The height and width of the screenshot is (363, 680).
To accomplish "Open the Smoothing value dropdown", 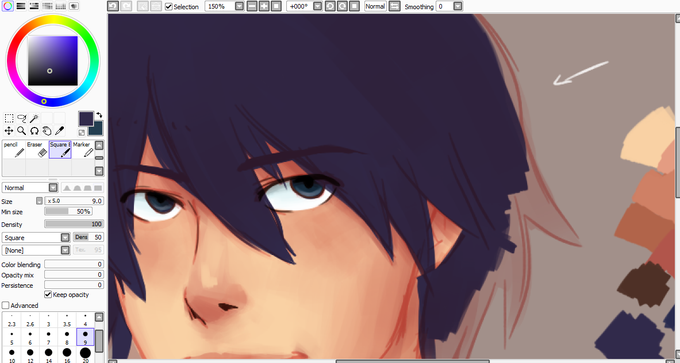I will (458, 7).
